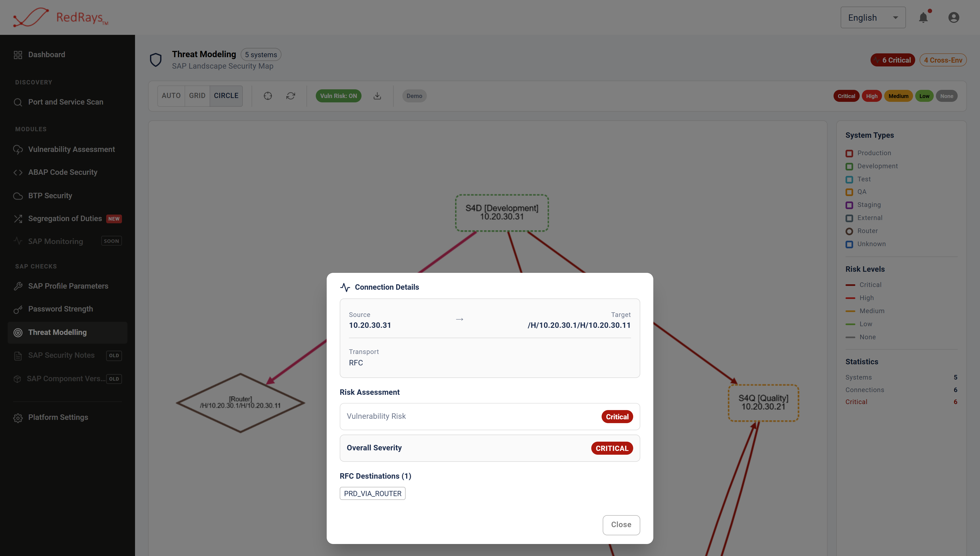Select the S4Q Quality node
980x556 pixels.
click(764, 403)
